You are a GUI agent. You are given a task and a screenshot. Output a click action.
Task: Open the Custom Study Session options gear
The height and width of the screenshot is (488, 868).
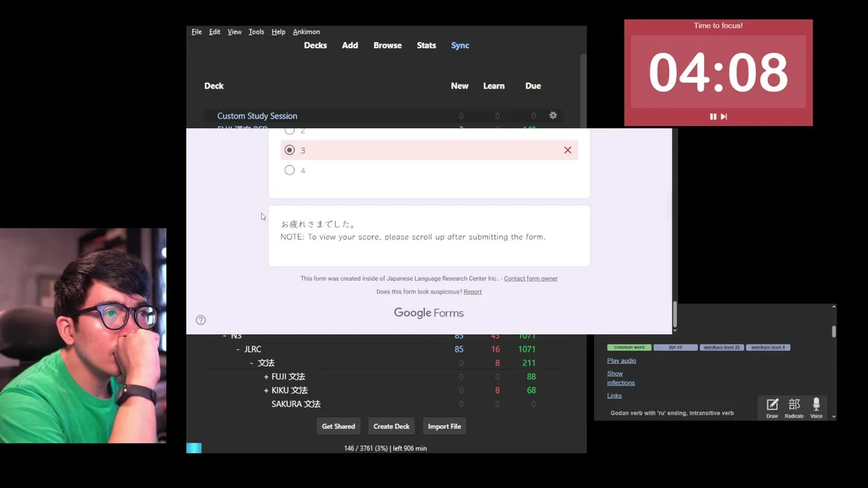click(x=553, y=116)
